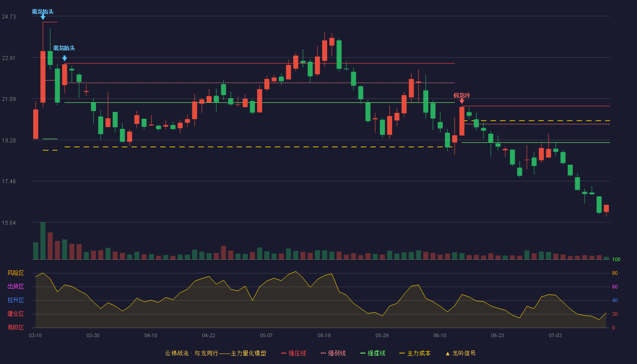Image resolution: width=637 pixels, height=364 pixels.
Task: Click the 15.64 price axis label
Action: tap(9, 223)
